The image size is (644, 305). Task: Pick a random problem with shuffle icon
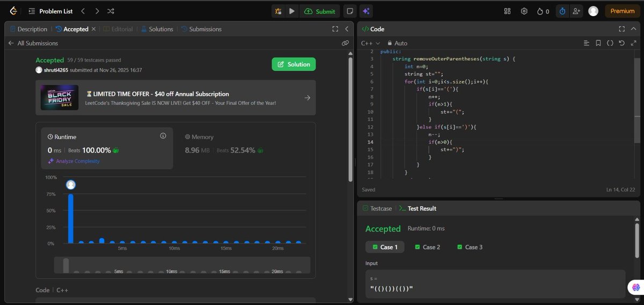[x=111, y=11]
